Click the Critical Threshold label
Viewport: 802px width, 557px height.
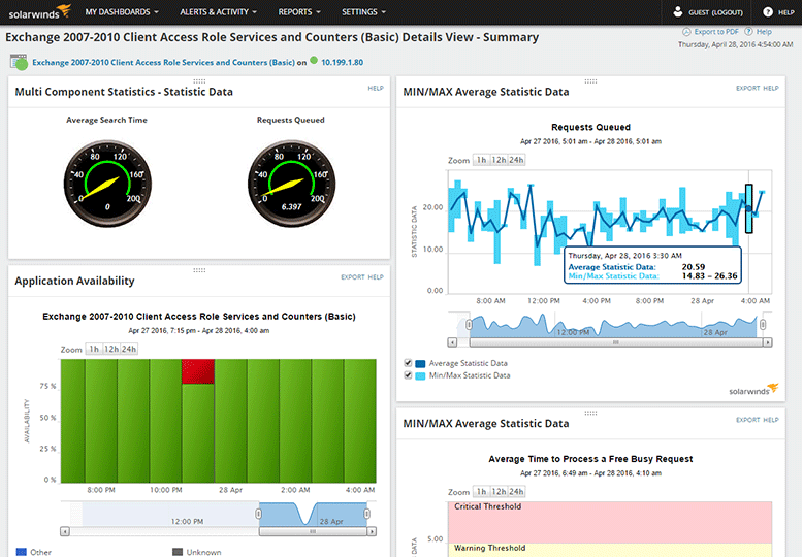(487, 506)
